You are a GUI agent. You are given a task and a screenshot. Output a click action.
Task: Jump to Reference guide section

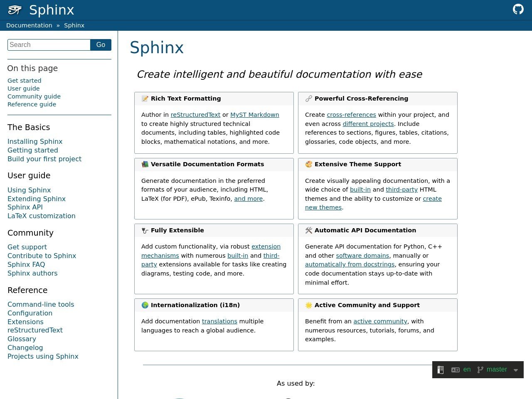(32, 104)
